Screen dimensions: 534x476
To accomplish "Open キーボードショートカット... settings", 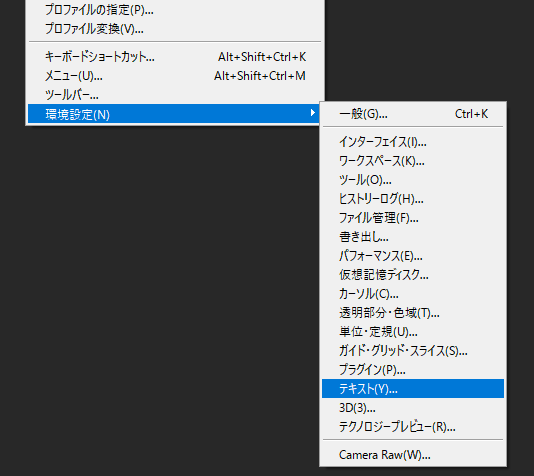I will click(x=175, y=57).
